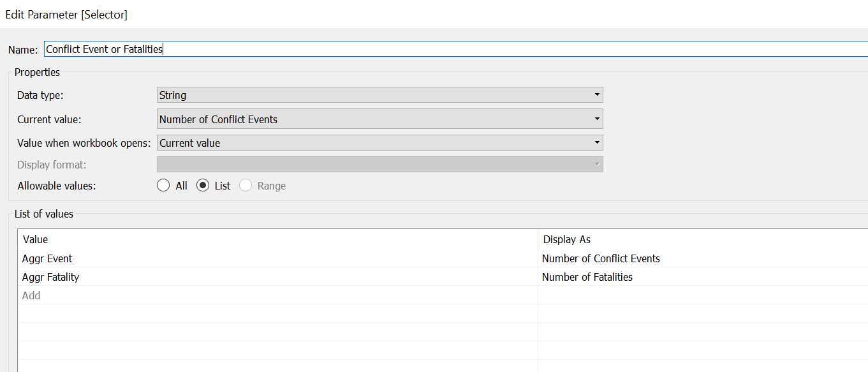This screenshot has height=372, width=868.
Task: Select the Range radio button
Action: tap(246, 186)
